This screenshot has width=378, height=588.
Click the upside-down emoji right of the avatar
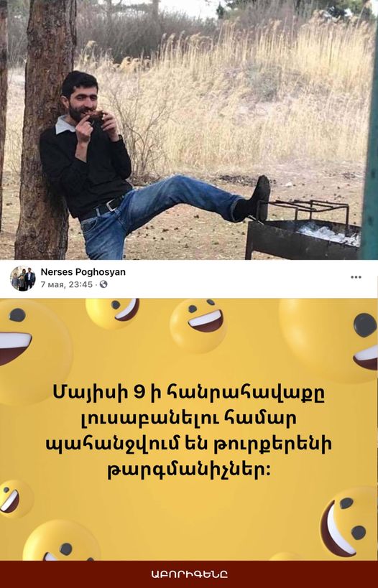tap(113, 313)
